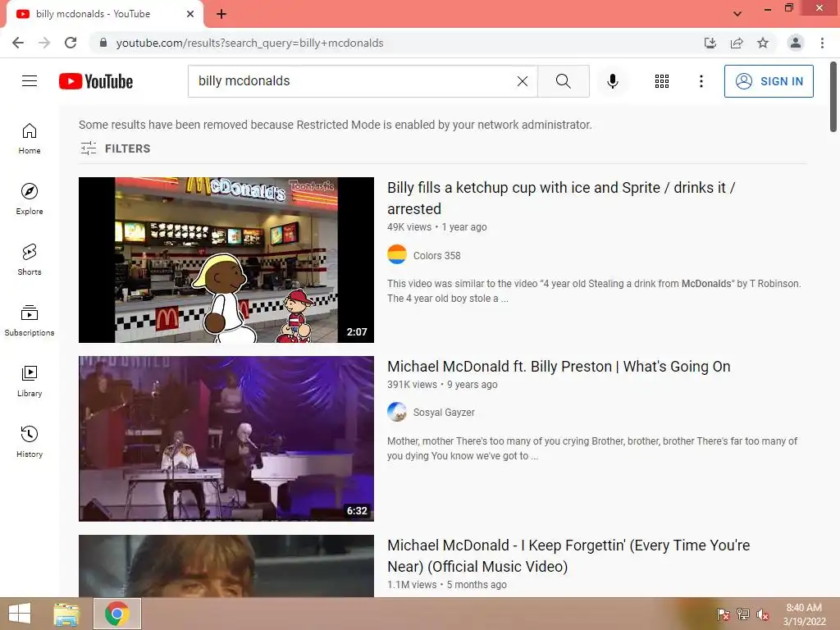Open Subscriptions in the sidebar
The image size is (840, 630).
pos(30,321)
